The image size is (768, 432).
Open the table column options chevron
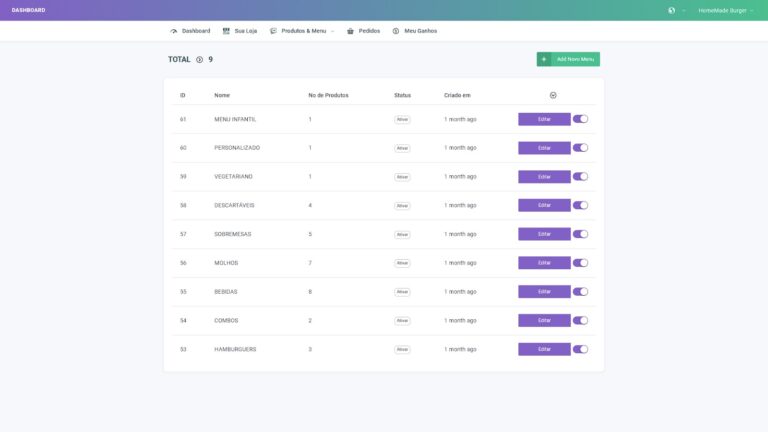(553, 95)
